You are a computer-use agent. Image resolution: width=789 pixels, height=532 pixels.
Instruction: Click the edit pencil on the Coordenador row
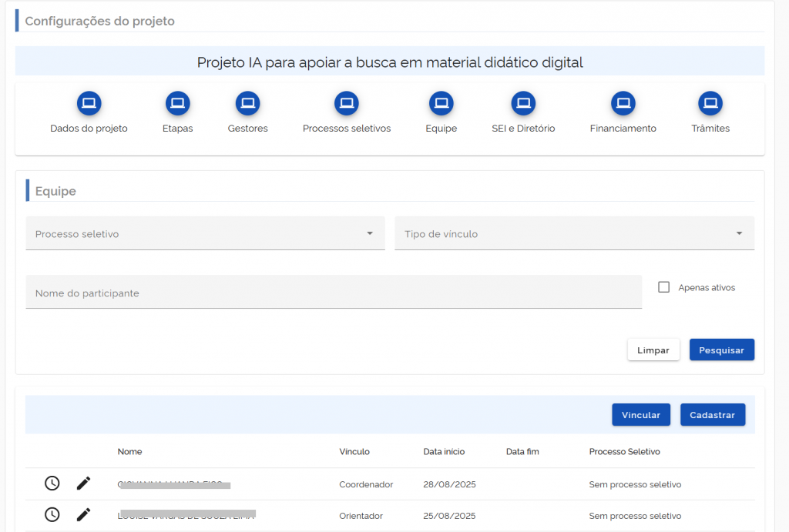pyautogui.click(x=82, y=483)
